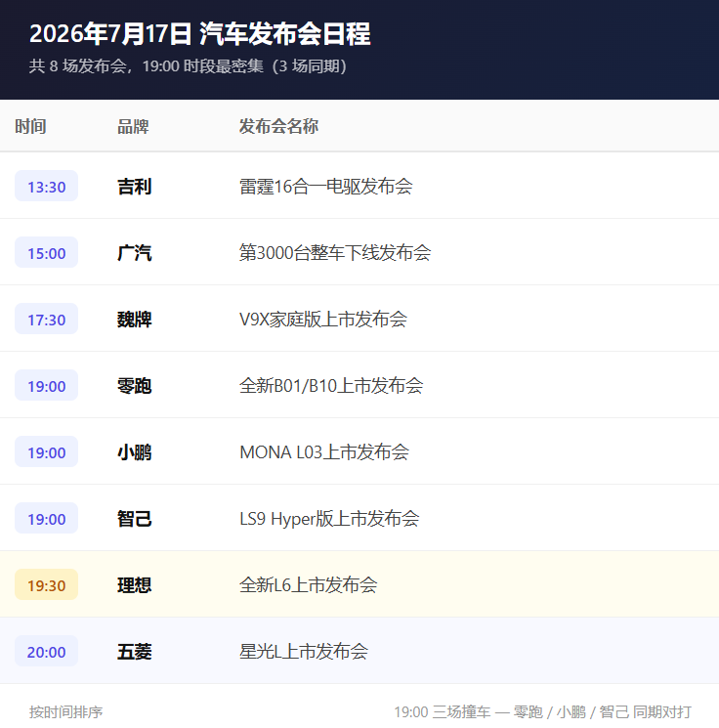Viewport: 719px width, 728px height.
Task: Select the 17:30 time badge
Action: click(x=47, y=319)
